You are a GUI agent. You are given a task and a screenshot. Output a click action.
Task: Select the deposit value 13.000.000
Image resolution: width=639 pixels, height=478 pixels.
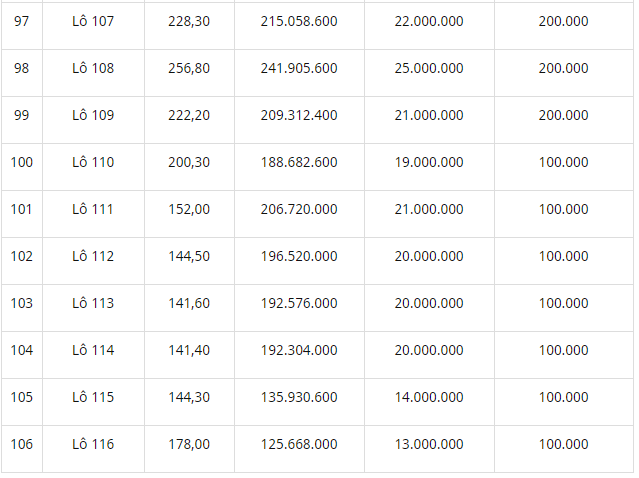pyautogui.click(x=429, y=444)
